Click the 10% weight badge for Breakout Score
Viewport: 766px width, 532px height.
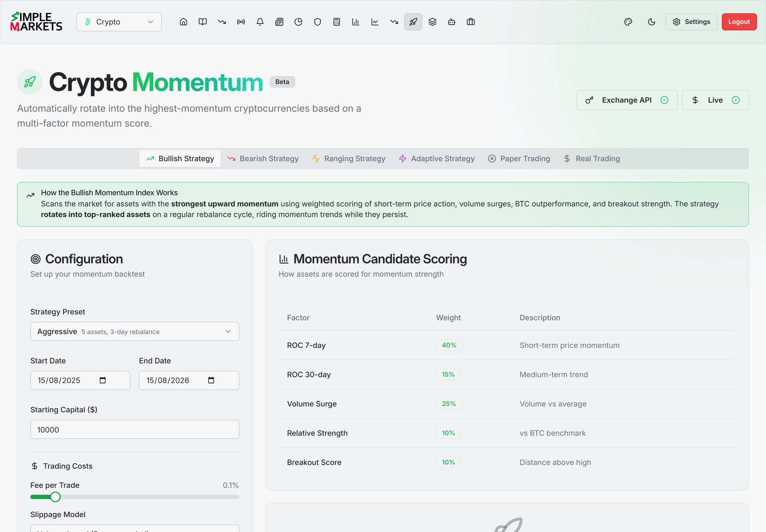click(448, 462)
